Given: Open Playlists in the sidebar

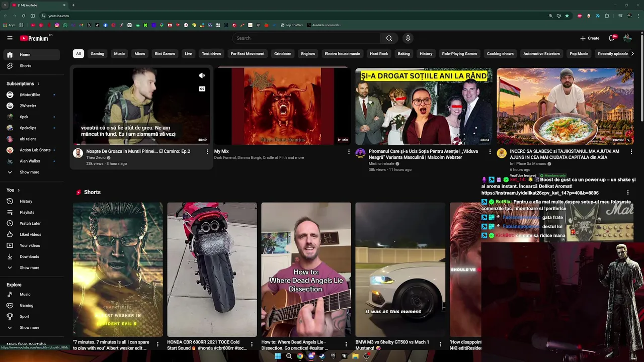Looking at the screenshot, I should (32, 212).
